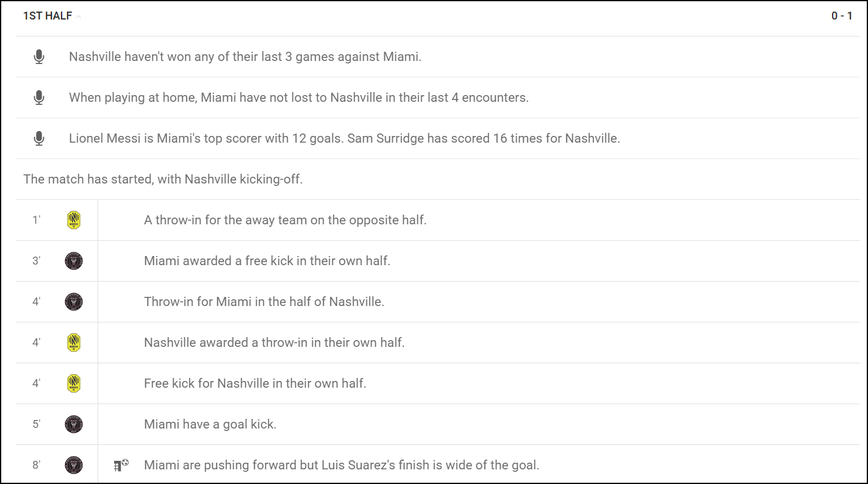Click Nashville logo beside throw-in in own half

click(74, 343)
